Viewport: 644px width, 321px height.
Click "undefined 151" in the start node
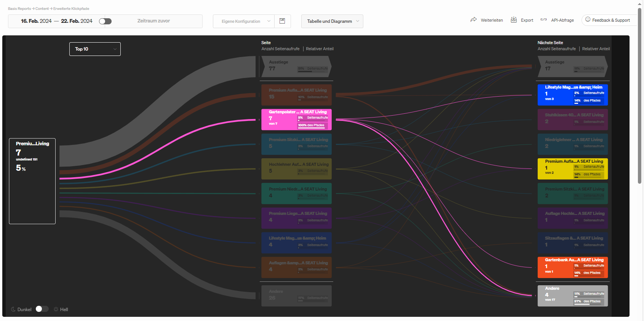point(27,159)
